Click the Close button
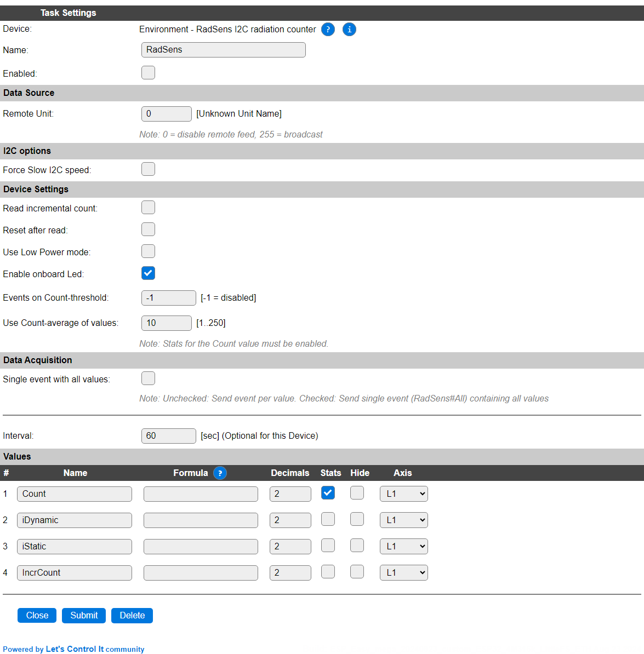 click(37, 616)
